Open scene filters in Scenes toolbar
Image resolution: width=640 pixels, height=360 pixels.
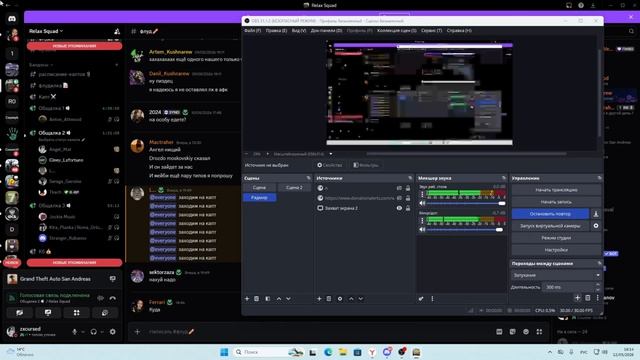268,299
